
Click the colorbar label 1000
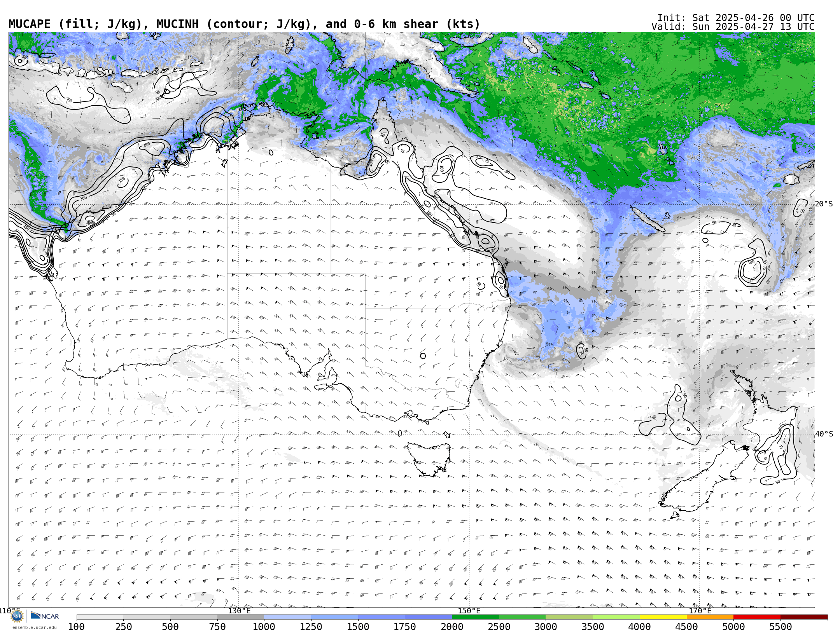coord(264,627)
